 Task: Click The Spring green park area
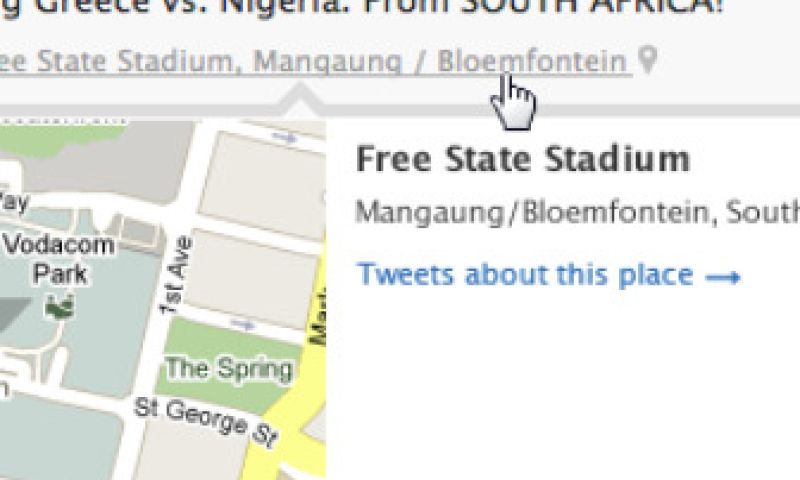tap(228, 368)
